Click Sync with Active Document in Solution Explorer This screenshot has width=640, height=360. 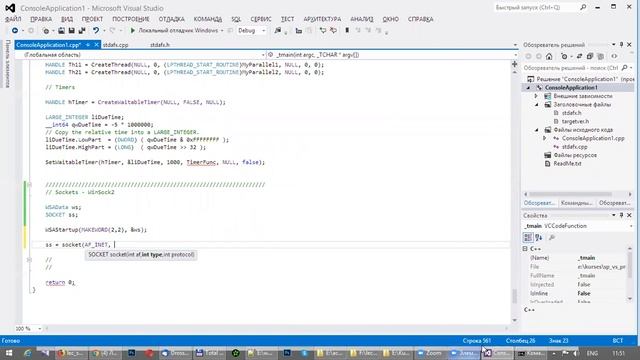(579, 56)
